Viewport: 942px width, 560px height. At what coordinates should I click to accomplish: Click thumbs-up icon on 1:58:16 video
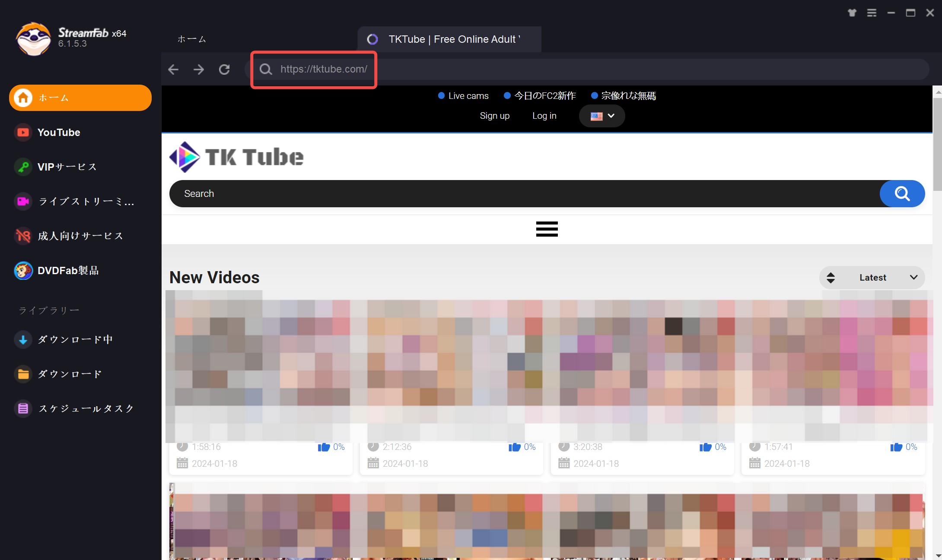[324, 447]
